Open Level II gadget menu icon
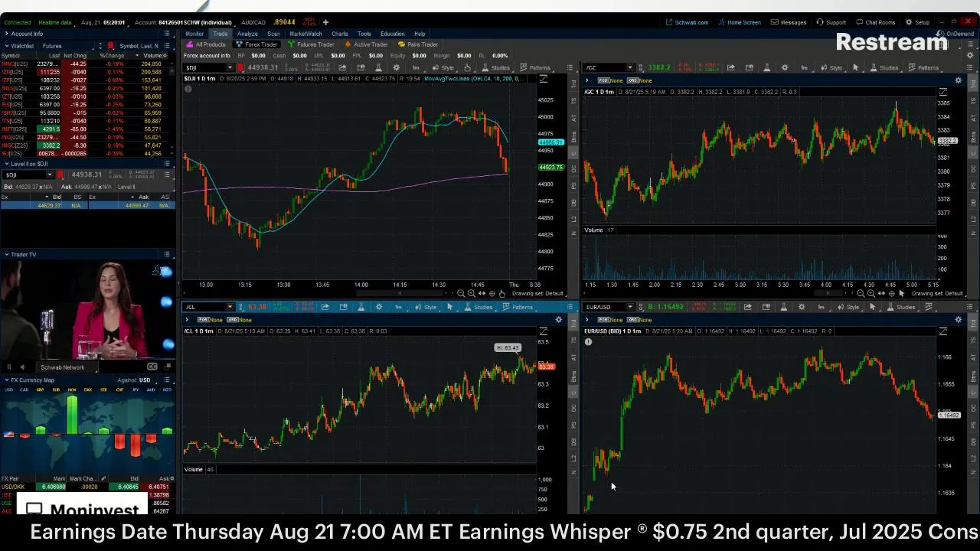This screenshot has height=551, width=980. 167,164
